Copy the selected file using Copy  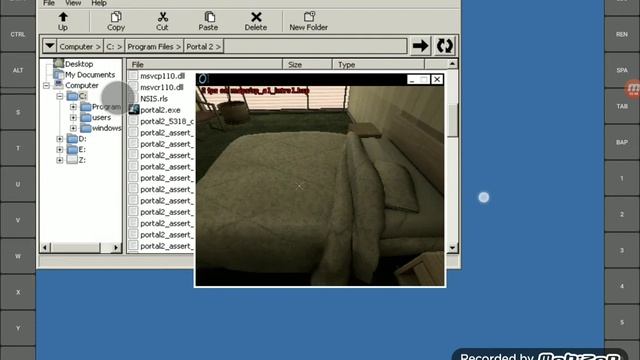coord(116,21)
